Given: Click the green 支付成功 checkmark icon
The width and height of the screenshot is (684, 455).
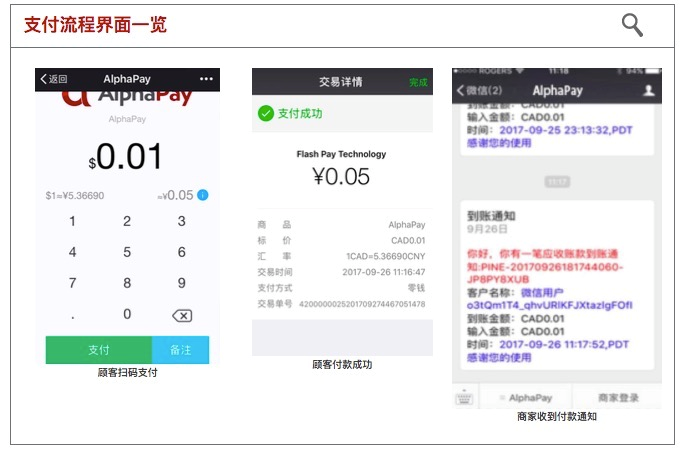Looking at the screenshot, I should (x=265, y=113).
